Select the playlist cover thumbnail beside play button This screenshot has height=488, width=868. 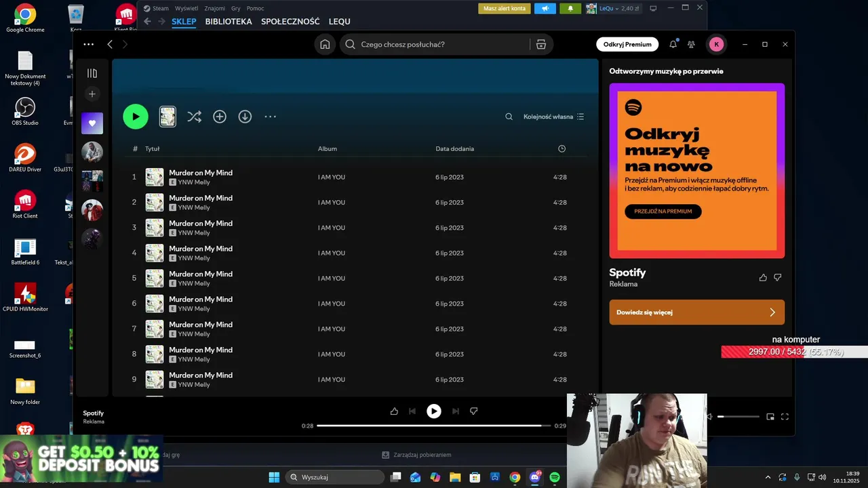tap(167, 117)
